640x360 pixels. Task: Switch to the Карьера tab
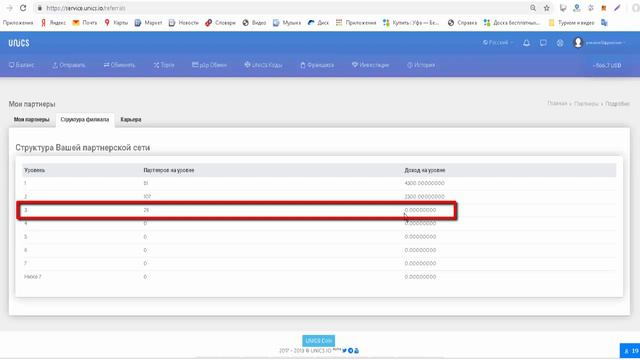pos(131,120)
